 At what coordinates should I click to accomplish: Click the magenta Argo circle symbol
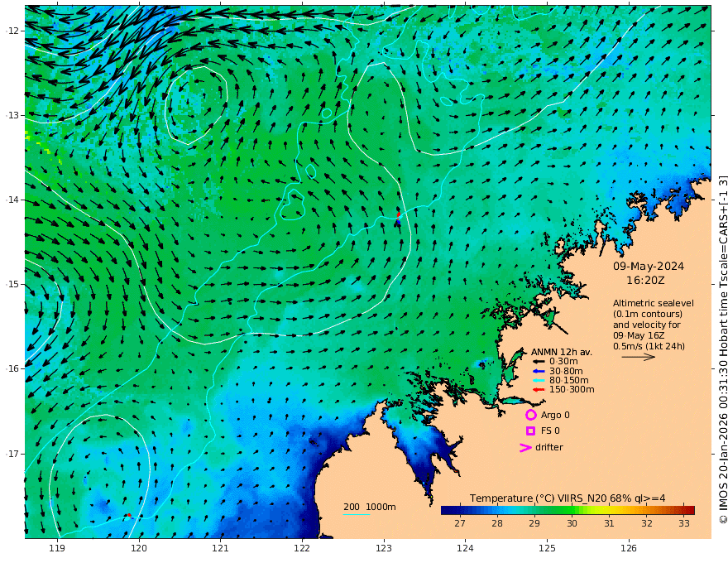[530, 415]
